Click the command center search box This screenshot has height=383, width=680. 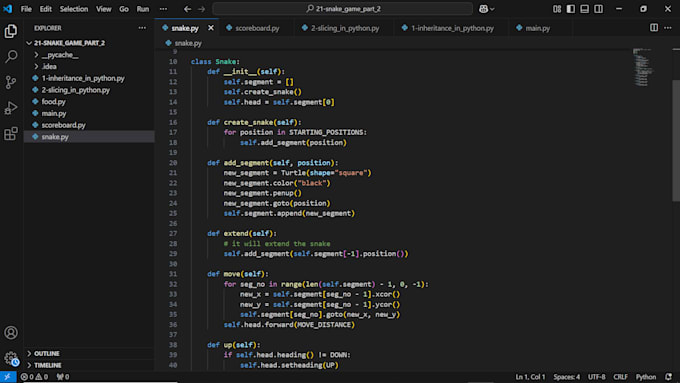343,9
